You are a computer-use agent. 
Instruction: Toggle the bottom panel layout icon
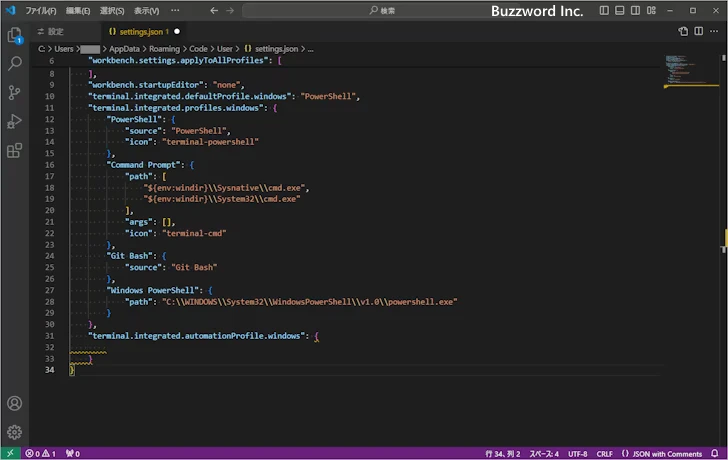[620, 10]
